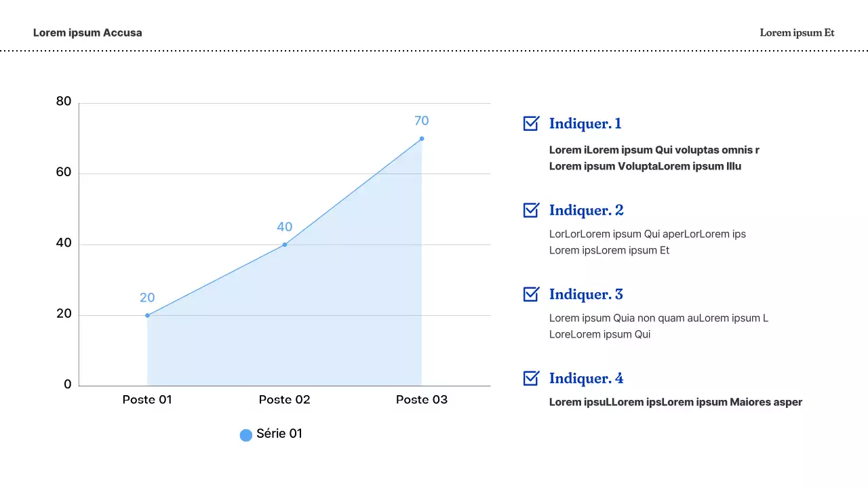Click the Lorem ipsum Accusa header title
The image size is (868, 488).
click(x=87, y=33)
